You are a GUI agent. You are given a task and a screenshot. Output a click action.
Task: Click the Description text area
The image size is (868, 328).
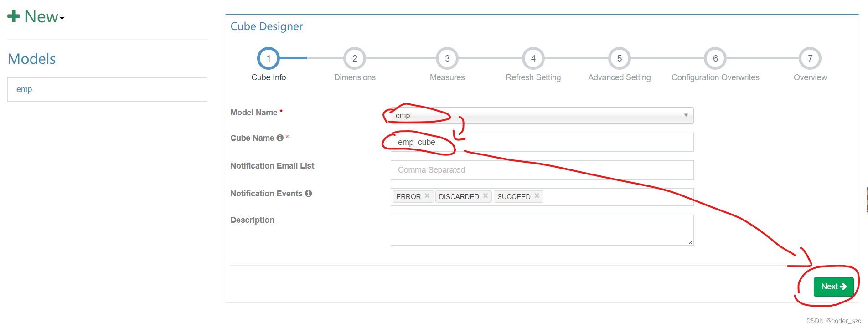[x=542, y=230]
